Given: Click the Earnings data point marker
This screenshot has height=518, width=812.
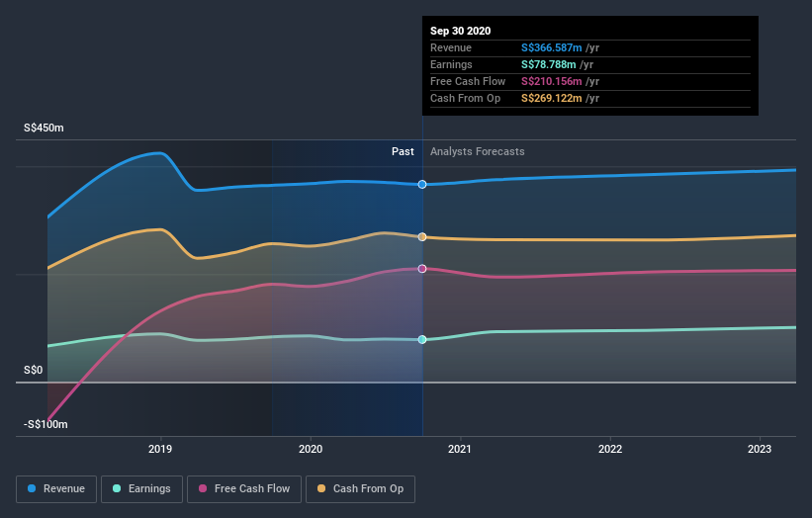Looking at the screenshot, I should pos(422,339).
